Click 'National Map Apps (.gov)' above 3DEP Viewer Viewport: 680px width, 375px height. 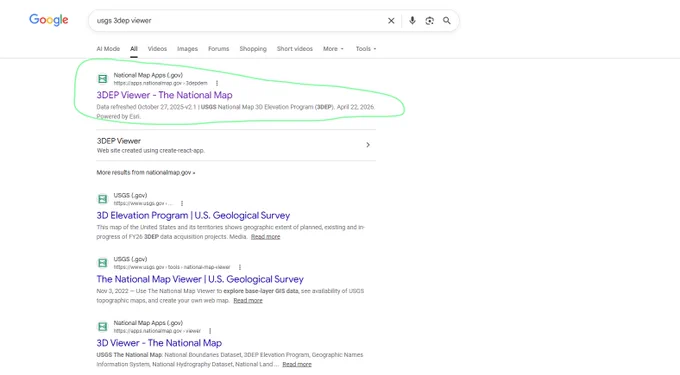point(148,75)
